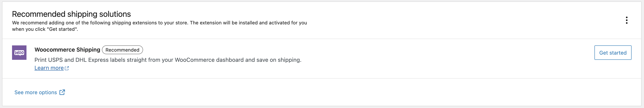Open the three-dot options menu
644x108 pixels.
point(627,20)
